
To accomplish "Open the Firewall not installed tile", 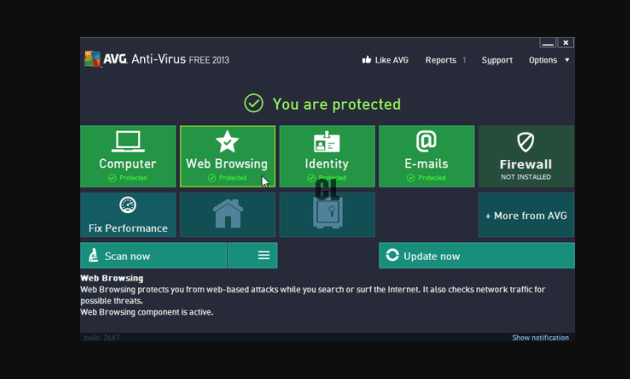I will pos(526,156).
